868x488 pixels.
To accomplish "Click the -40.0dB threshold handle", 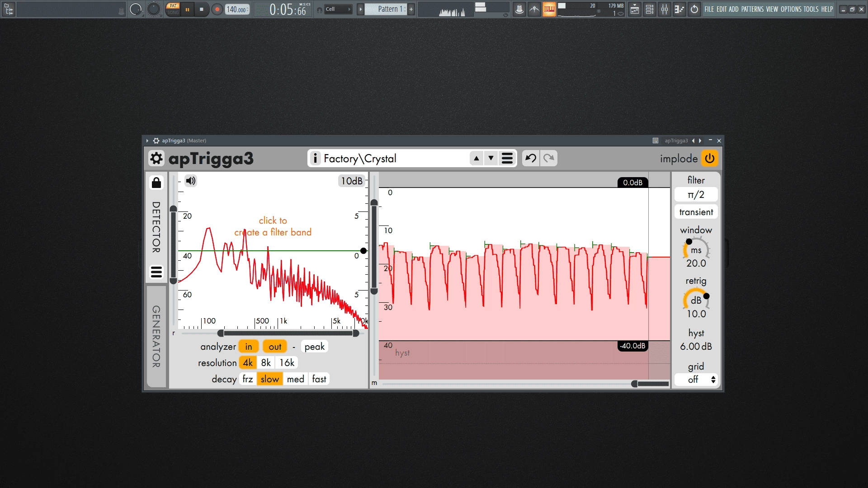I will (x=633, y=346).
